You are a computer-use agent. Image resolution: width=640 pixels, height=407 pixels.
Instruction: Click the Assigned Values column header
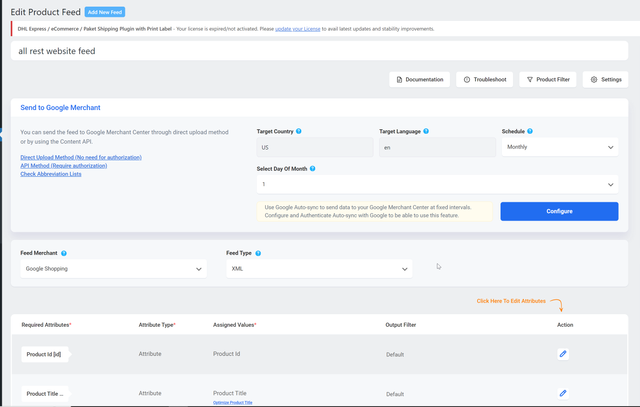tap(235, 325)
